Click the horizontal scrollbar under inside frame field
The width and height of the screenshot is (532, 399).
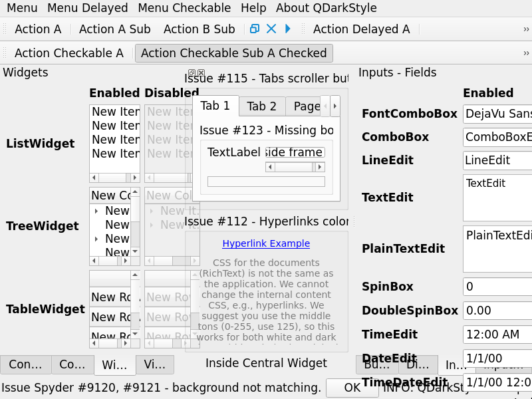295,167
